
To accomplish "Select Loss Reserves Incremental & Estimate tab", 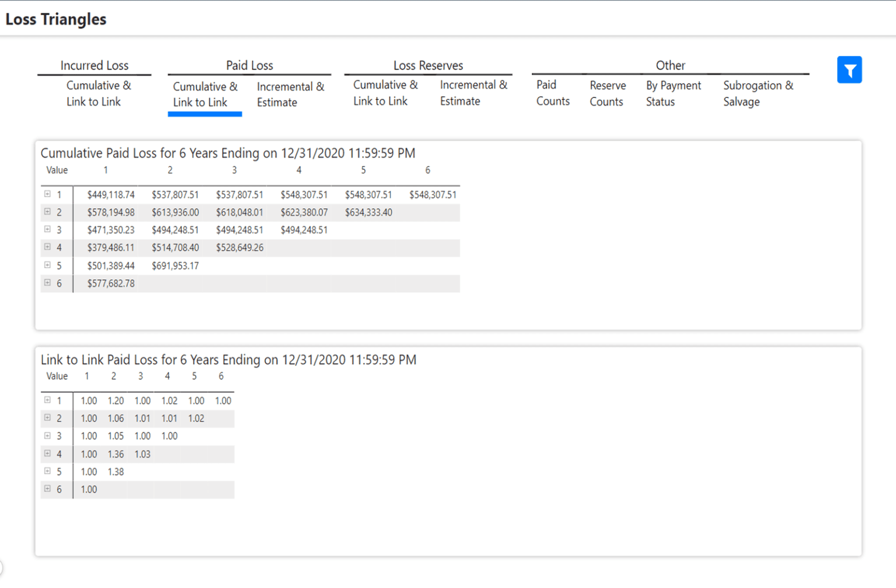I will pyautogui.click(x=473, y=93).
